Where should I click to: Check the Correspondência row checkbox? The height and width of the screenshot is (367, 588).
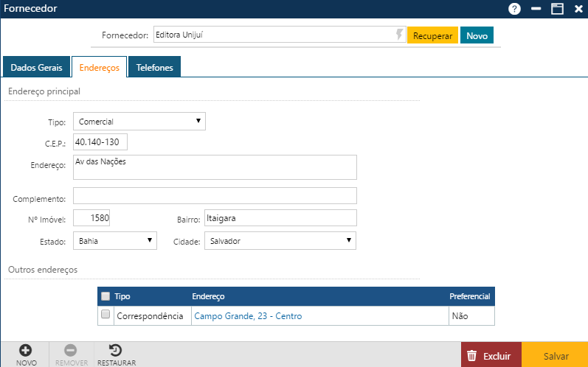(x=106, y=315)
